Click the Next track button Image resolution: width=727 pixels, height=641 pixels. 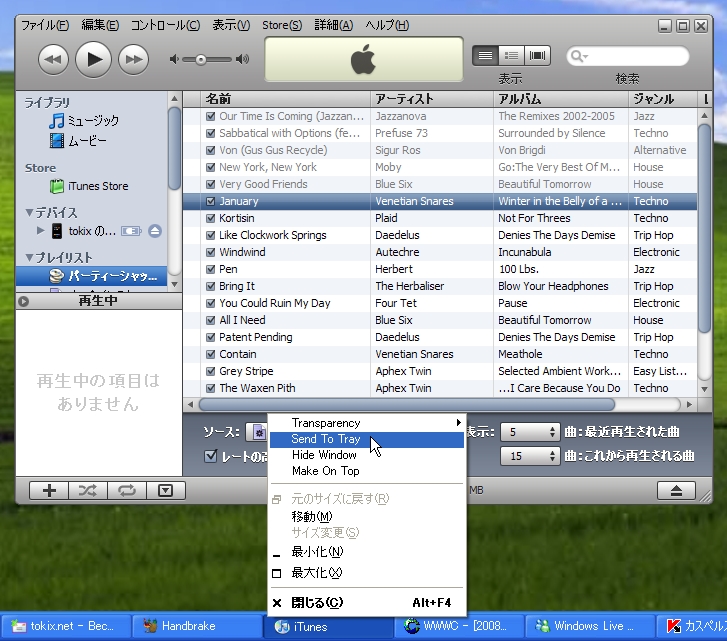[134, 59]
